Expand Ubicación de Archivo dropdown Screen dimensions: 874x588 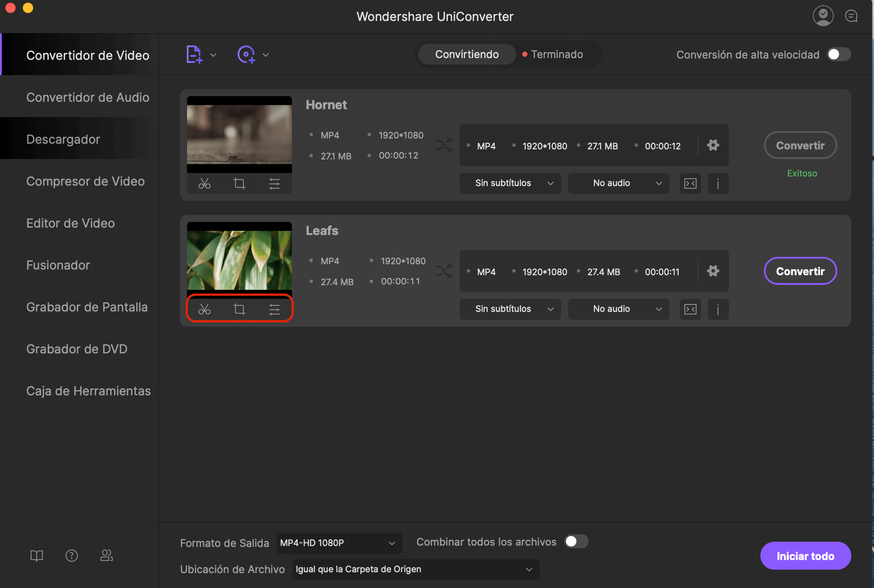point(415,569)
